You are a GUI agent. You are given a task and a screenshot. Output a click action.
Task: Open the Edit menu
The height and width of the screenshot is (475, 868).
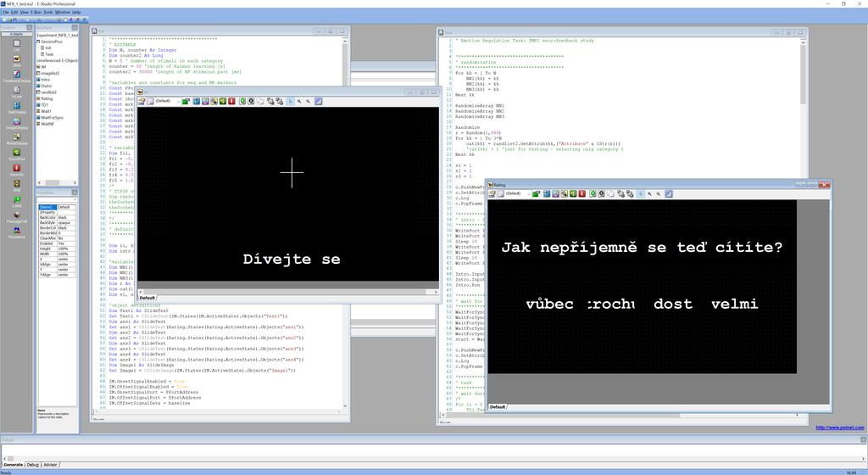tap(14, 12)
